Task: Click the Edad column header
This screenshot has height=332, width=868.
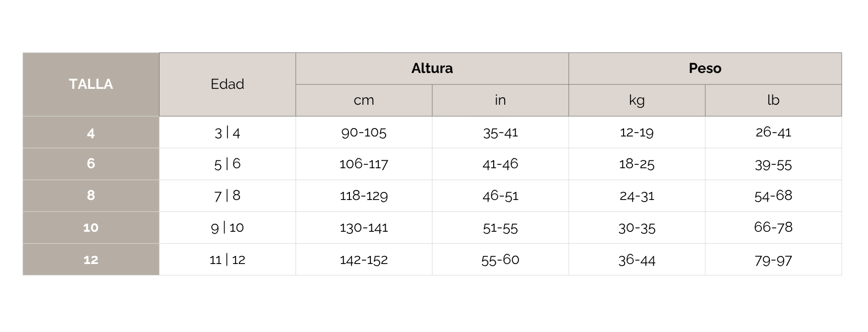Action: click(227, 84)
